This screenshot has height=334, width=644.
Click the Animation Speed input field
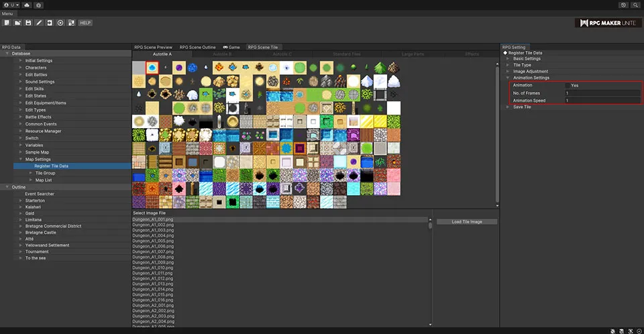click(x=602, y=101)
